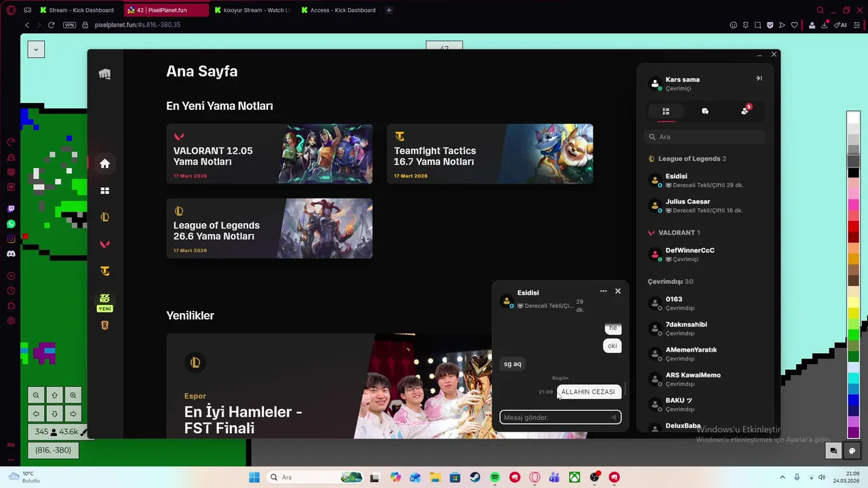Move PixelPlanet canvas up arrow
This screenshot has width=868, height=488.
[x=54, y=395]
